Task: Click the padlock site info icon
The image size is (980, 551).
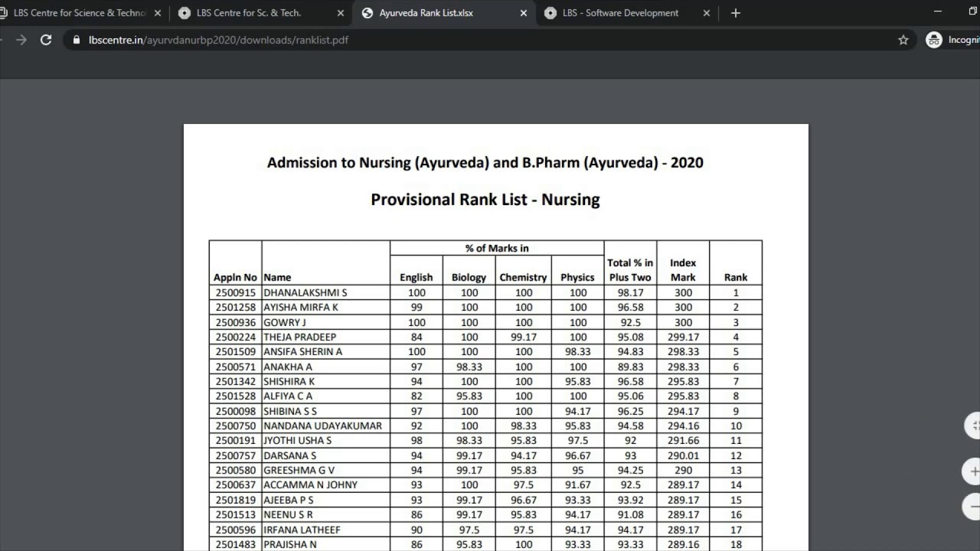Action: pos(76,40)
